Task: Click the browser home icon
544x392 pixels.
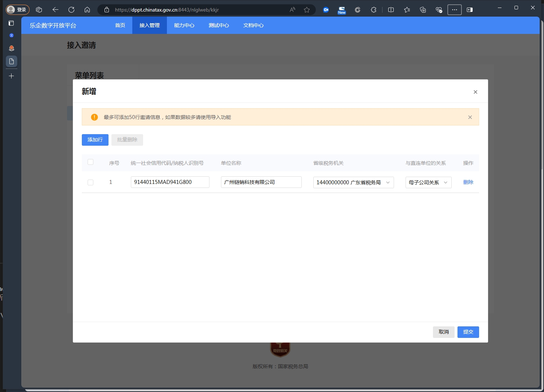Action: 87,10
